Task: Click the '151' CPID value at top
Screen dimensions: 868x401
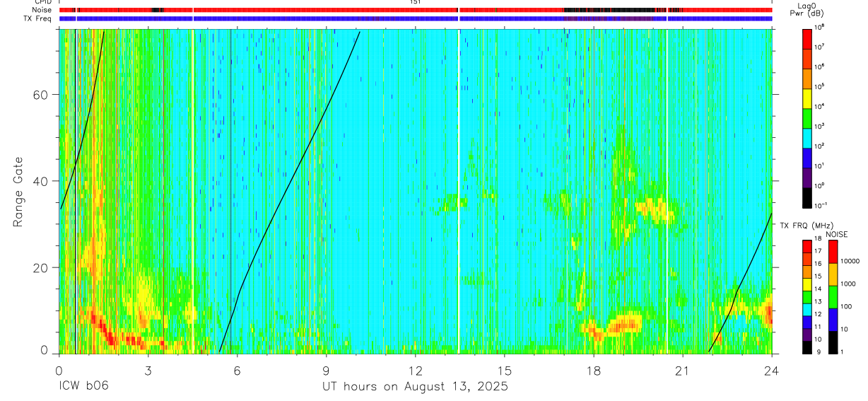Action: click(415, 2)
